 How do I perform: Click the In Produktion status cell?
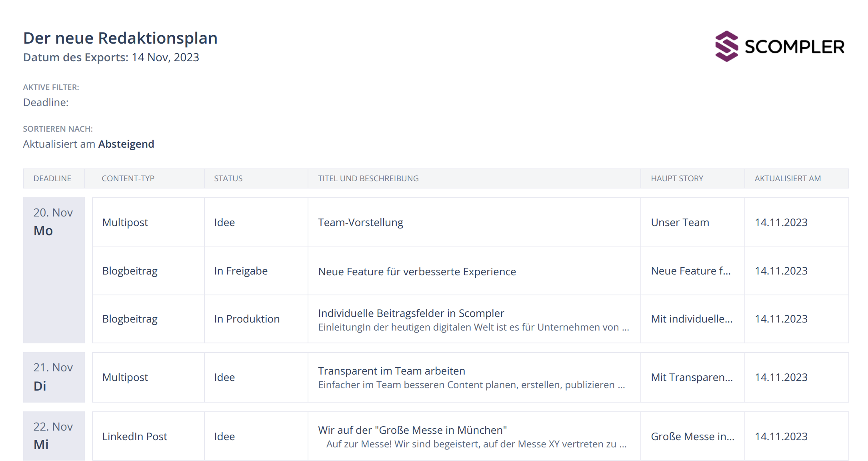[247, 319]
